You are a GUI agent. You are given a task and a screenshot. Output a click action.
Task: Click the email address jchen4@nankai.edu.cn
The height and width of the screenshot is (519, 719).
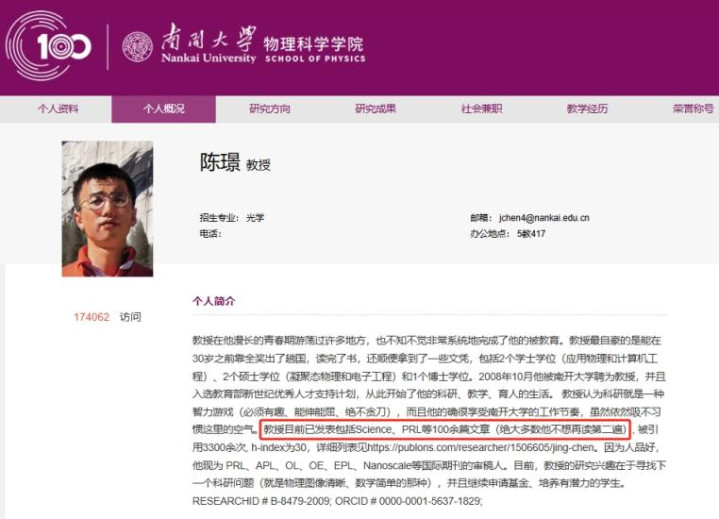[544, 218]
